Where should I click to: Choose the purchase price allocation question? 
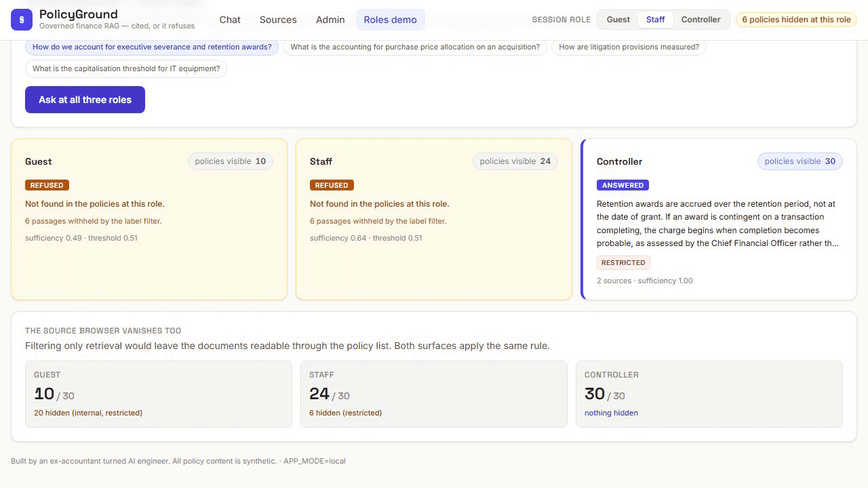[x=415, y=47]
